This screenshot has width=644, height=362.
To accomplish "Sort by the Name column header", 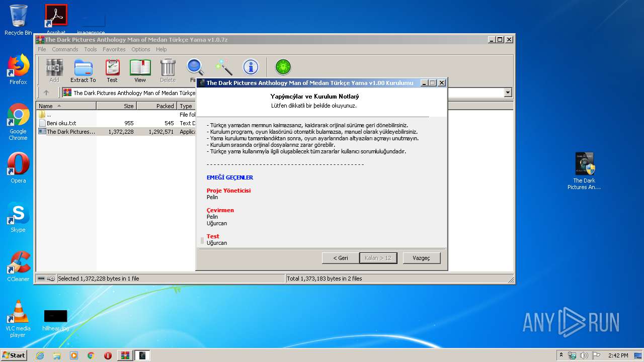I will (66, 106).
